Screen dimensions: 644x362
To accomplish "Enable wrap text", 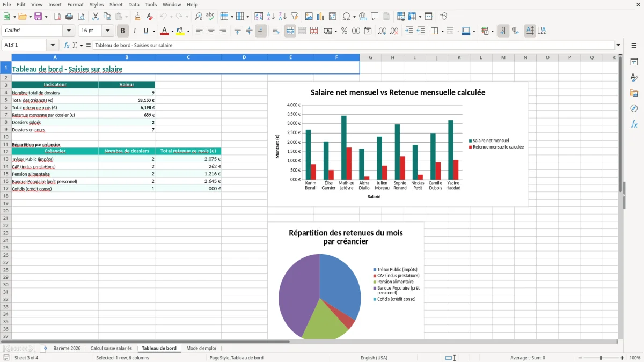I will coord(276,31).
